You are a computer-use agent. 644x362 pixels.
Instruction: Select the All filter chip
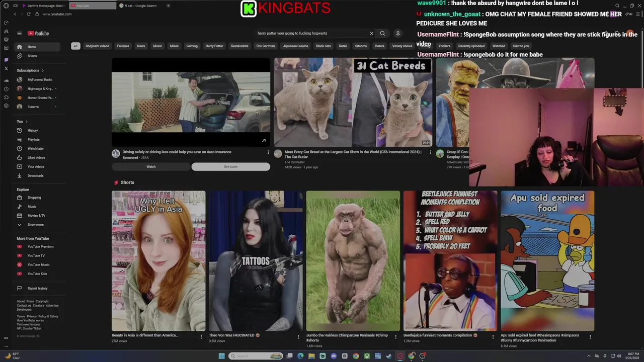pyautogui.click(x=75, y=46)
